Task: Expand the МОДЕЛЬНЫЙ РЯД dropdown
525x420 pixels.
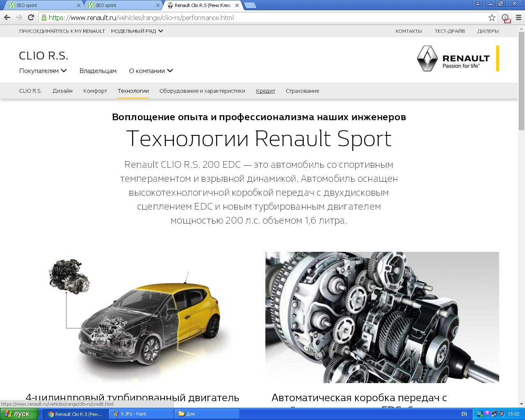Action: 137,31
